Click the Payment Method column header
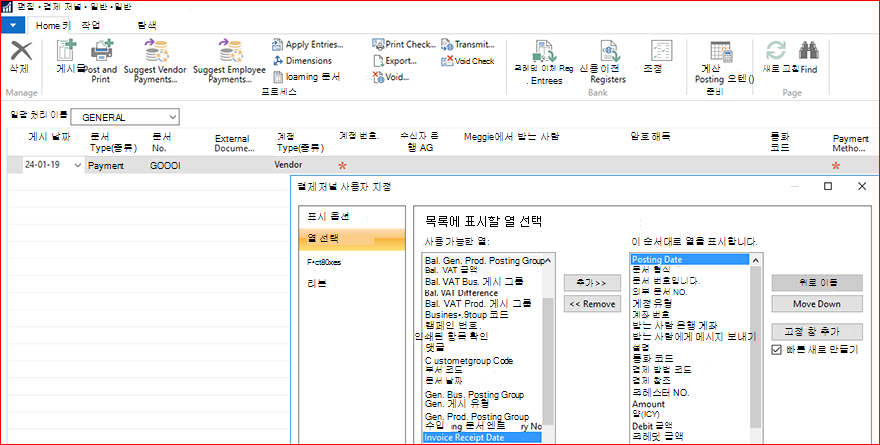880x445 pixels. 850,143
